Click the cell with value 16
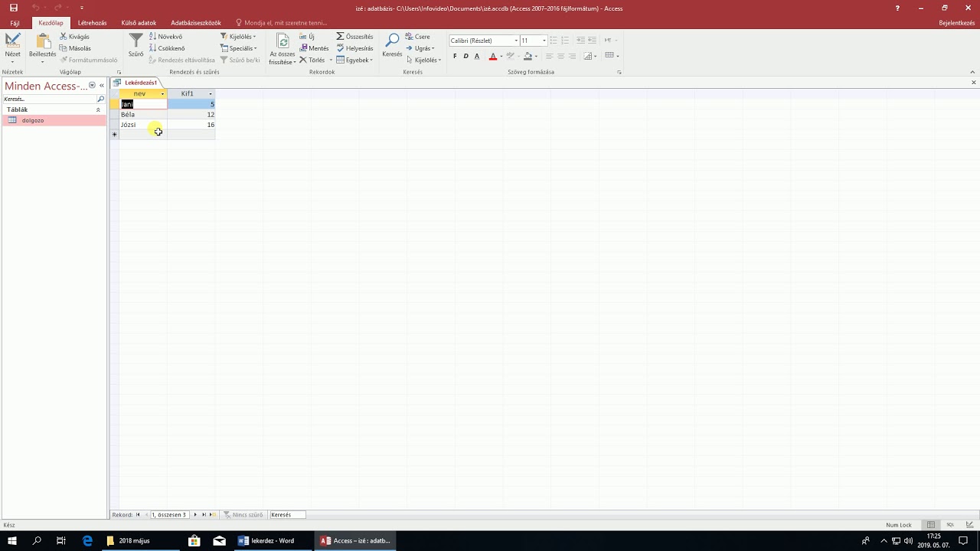The image size is (980, 551). [x=191, y=125]
